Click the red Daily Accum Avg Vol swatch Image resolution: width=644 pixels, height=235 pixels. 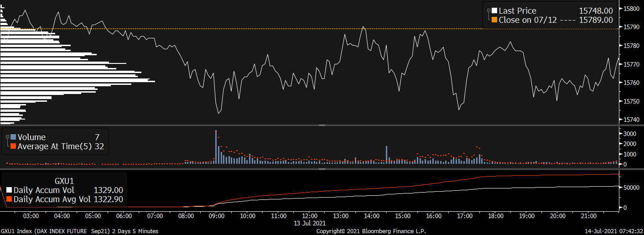pos(9,199)
